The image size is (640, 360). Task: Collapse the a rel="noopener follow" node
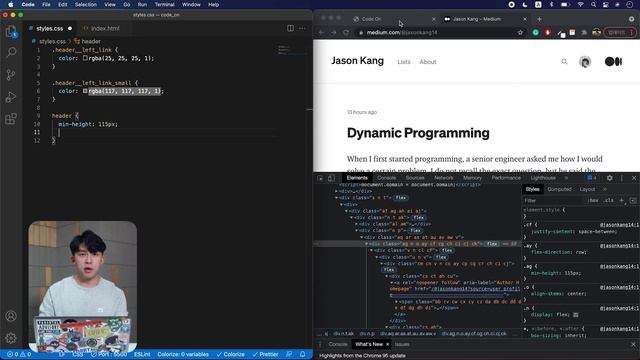pyautogui.click(x=391, y=282)
